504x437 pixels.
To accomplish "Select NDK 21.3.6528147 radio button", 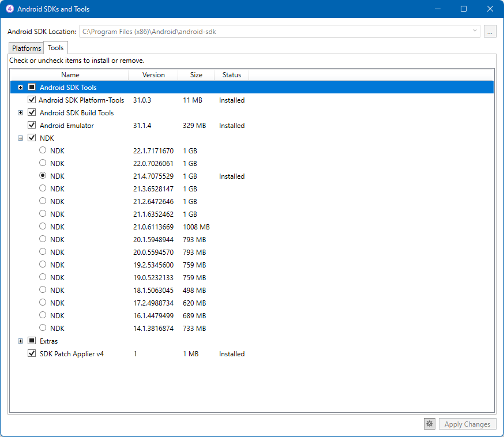I will tap(43, 188).
